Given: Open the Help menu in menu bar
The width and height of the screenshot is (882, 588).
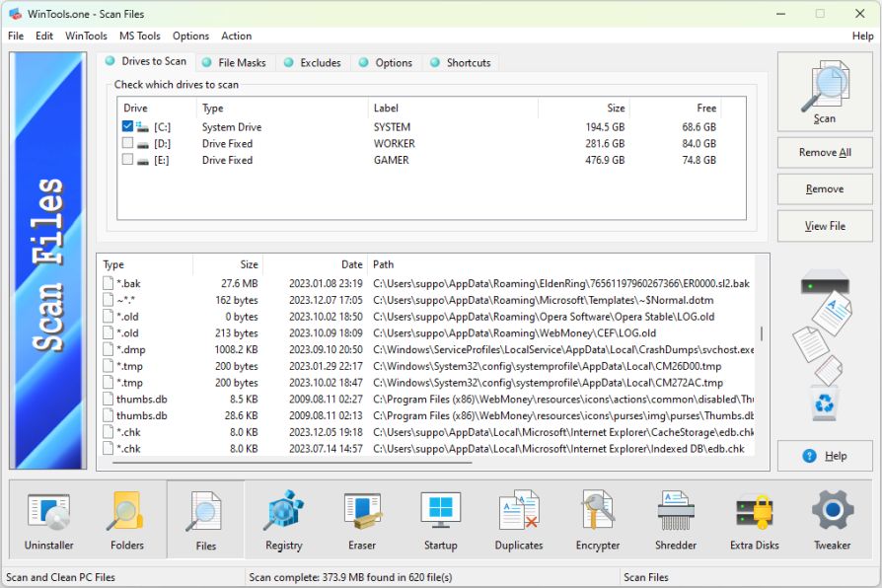Looking at the screenshot, I should pyautogui.click(x=862, y=37).
